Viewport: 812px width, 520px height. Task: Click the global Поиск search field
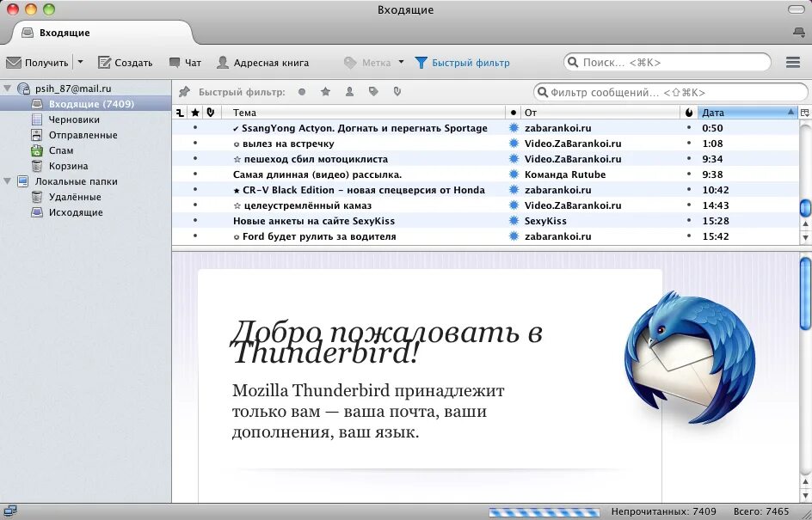click(x=667, y=63)
